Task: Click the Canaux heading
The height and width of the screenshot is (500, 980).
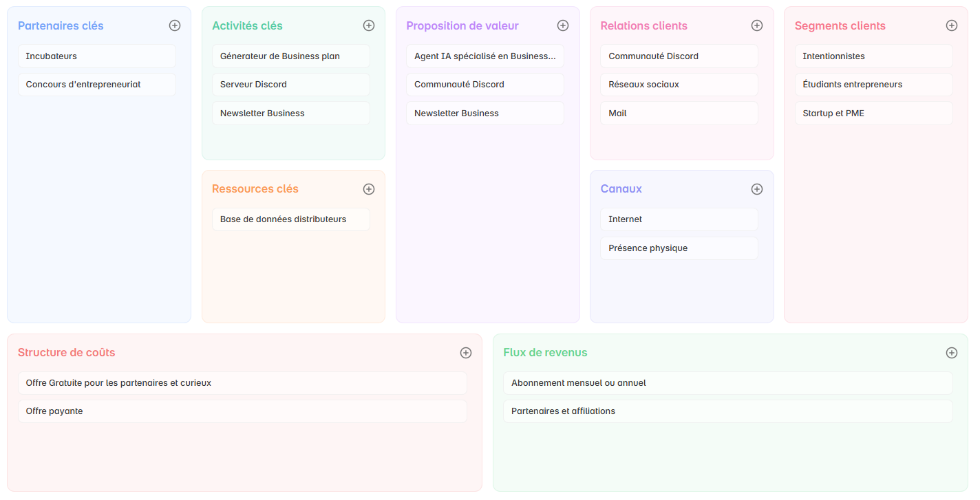Action: click(621, 189)
